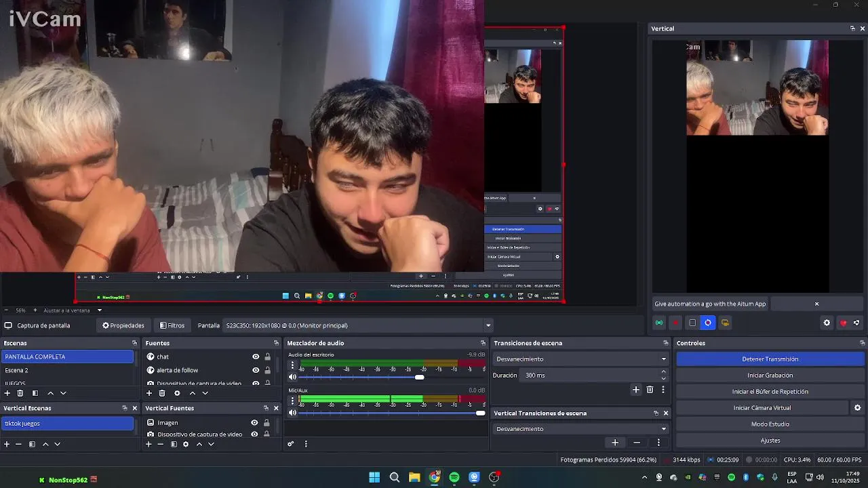Open Filtros for selected source
Viewport: 868px width, 488px height.
tap(172, 325)
